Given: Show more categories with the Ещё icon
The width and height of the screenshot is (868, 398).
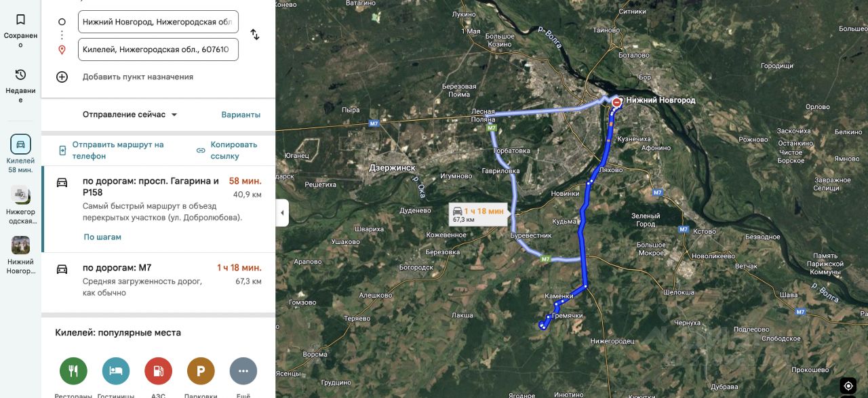Looking at the screenshot, I should 243,371.
